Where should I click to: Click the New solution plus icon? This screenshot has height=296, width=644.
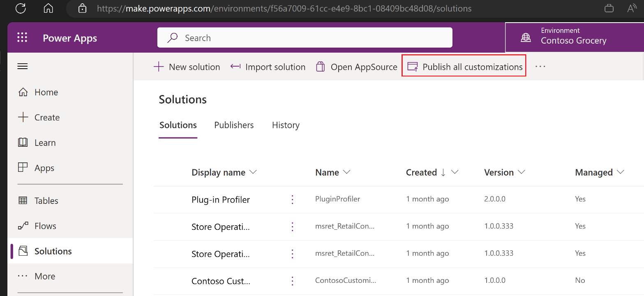(159, 67)
